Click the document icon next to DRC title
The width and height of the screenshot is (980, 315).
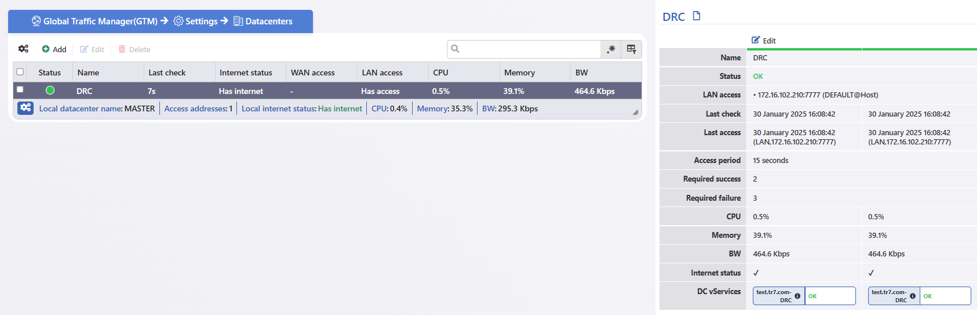tap(697, 16)
